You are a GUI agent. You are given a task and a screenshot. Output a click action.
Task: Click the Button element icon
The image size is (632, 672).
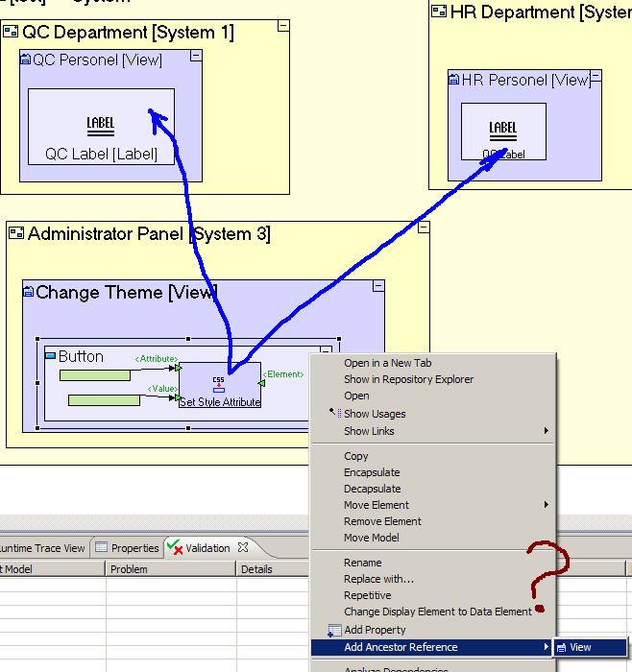point(51,356)
